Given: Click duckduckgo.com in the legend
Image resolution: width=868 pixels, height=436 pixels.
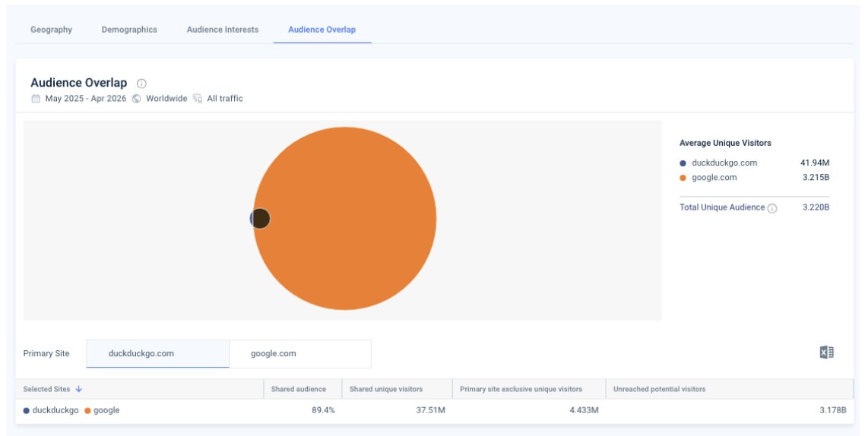Looking at the screenshot, I should [x=724, y=163].
